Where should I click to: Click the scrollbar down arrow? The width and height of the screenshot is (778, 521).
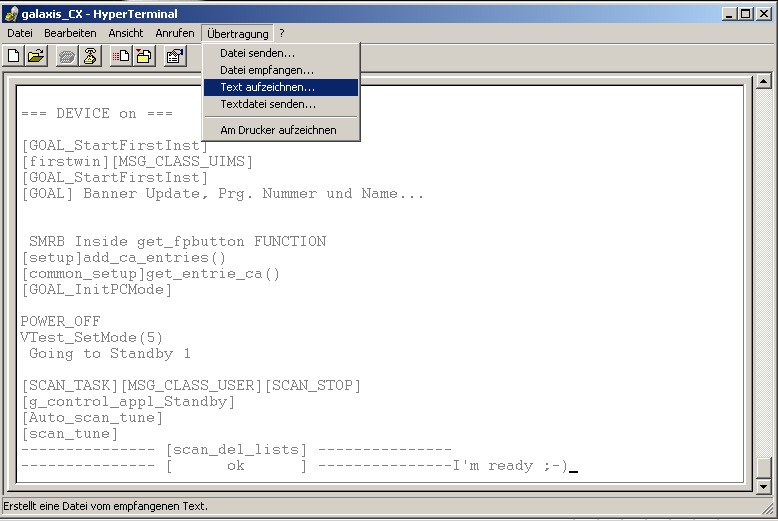click(x=763, y=487)
